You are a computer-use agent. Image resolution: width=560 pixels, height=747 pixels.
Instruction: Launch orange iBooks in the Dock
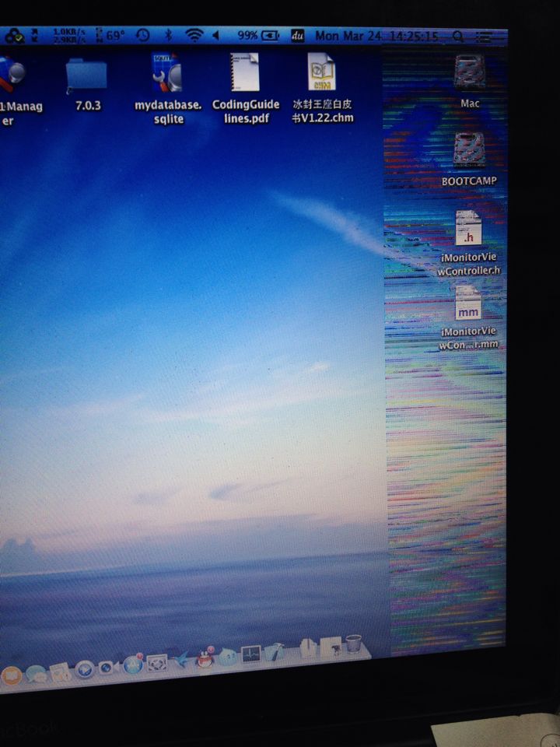click(10, 675)
